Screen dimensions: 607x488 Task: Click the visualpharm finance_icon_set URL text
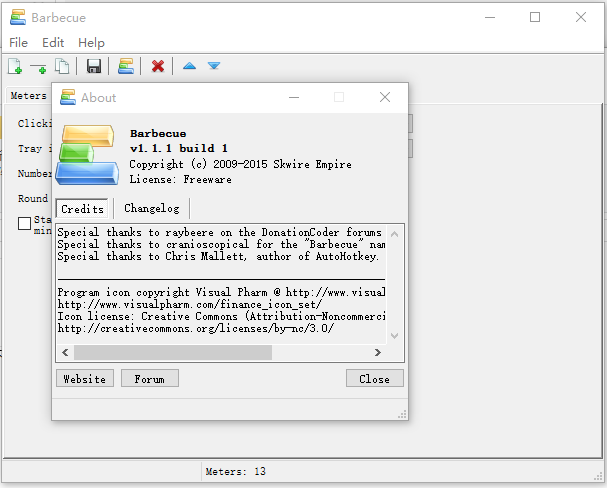point(190,305)
